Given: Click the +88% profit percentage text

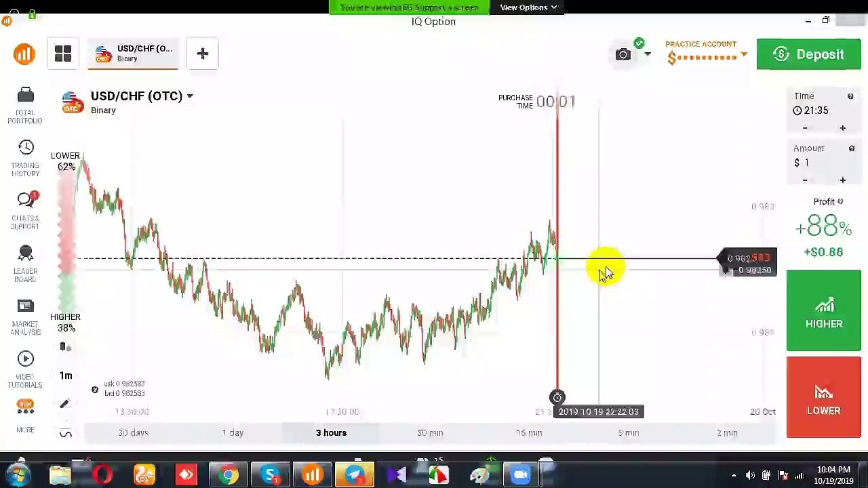Looking at the screenshot, I should click(824, 226).
